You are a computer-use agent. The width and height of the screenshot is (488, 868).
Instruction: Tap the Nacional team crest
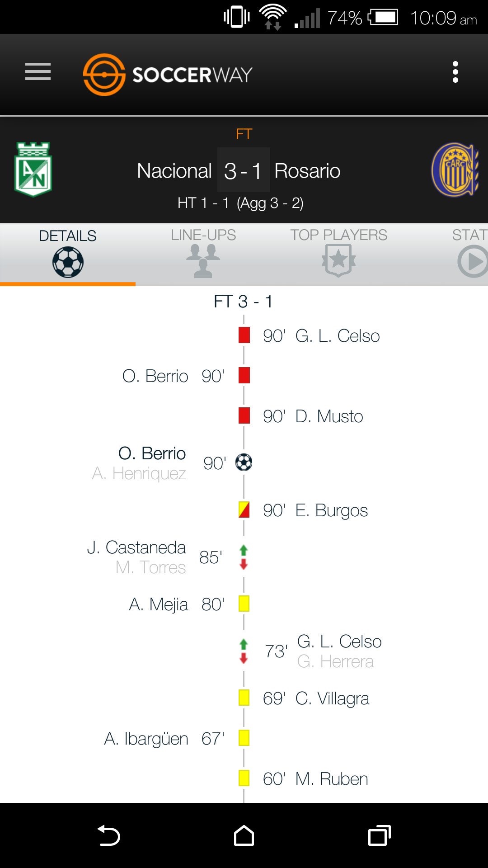(x=33, y=170)
